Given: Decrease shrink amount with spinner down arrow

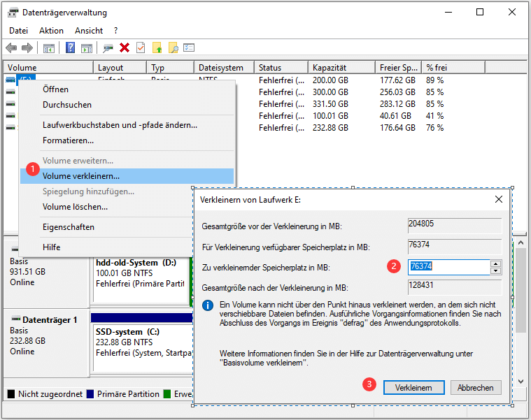Looking at the screenshot, I should pyautogui.click(x=496, y=271).
